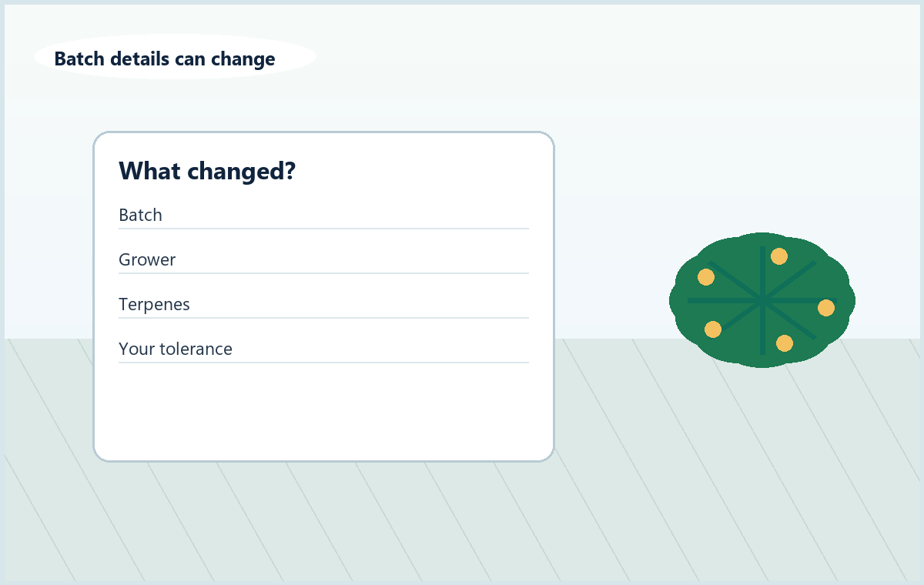Select the bottommost yellow bud on the plant

[x=785, y=343]
